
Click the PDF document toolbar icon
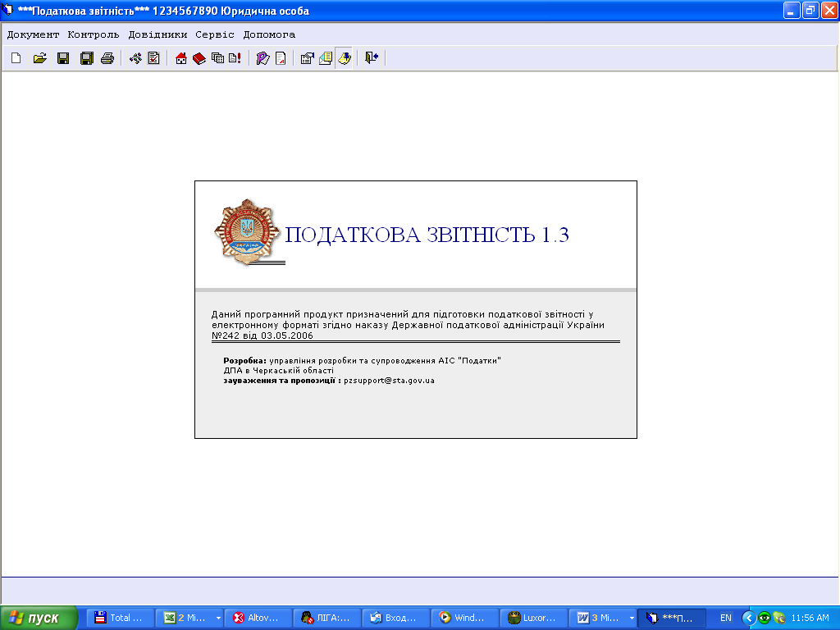281,58
